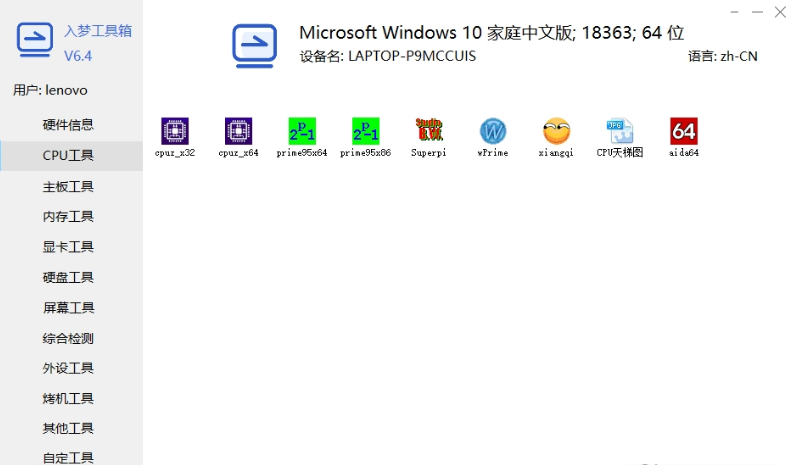The width and height of the screenshot is (790, 465).
Task: Click the 语言: zh-CN label
Action: [x=722, y=56]
